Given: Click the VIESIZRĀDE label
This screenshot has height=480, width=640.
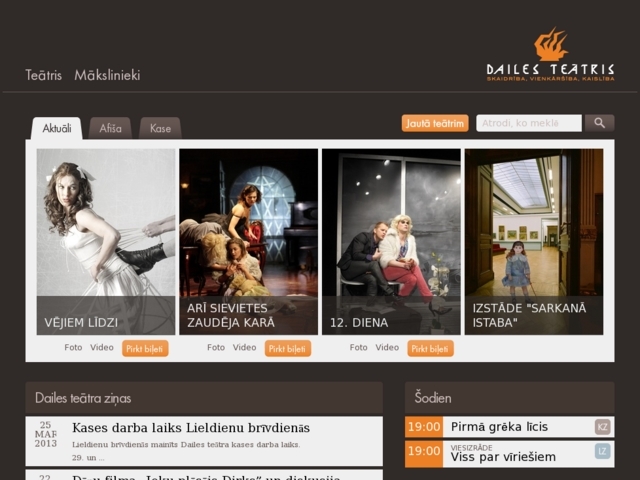Looking at the screenshot, I should click(471, 447).
